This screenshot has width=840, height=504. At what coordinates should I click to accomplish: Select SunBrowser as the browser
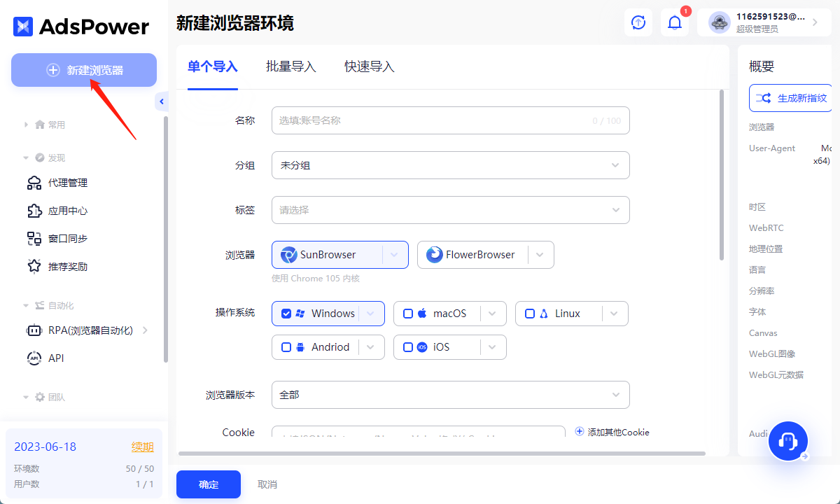click(328, 255)
